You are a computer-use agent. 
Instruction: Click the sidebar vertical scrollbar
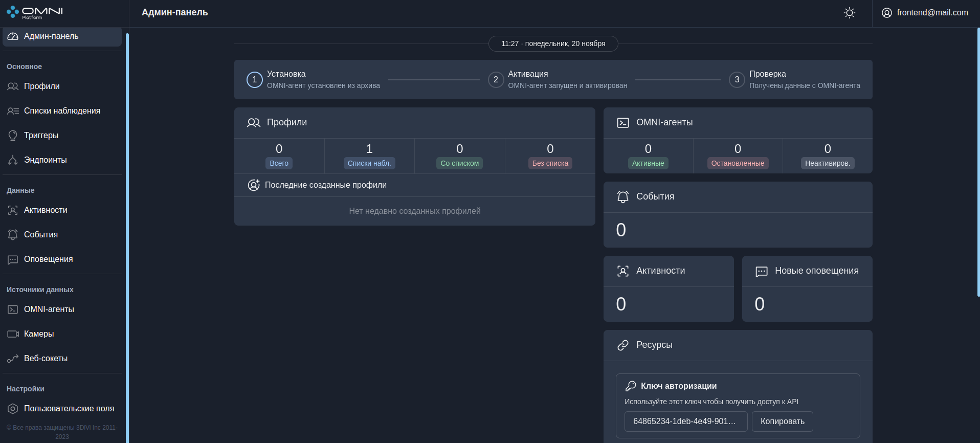[127, 238]
